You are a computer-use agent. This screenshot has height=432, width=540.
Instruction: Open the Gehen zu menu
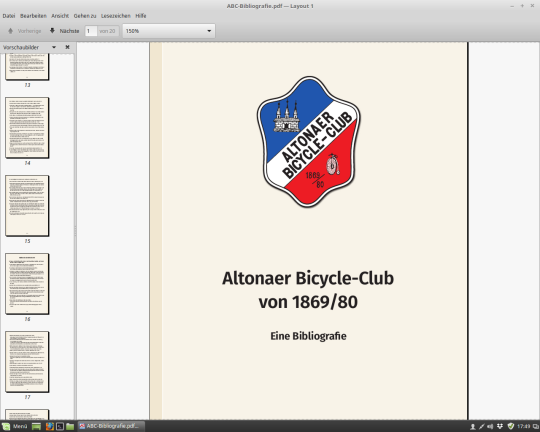click(x=85, y=16)
